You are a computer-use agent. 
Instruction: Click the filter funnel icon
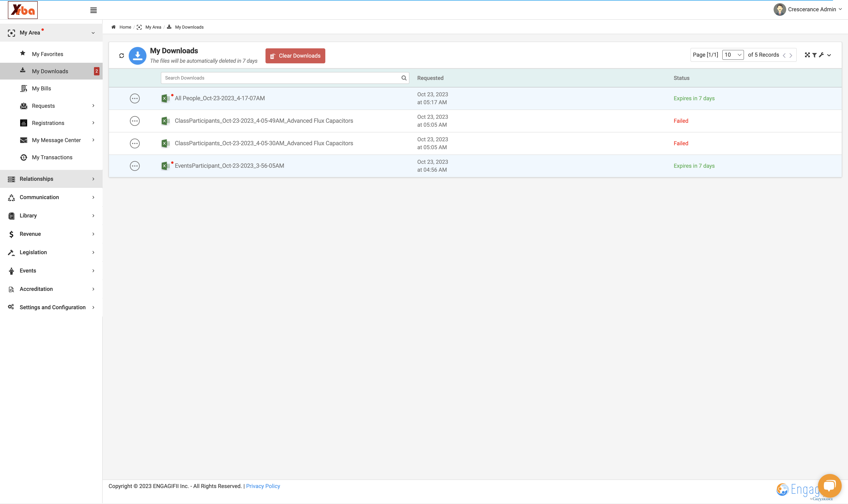[x=814, y=55]
